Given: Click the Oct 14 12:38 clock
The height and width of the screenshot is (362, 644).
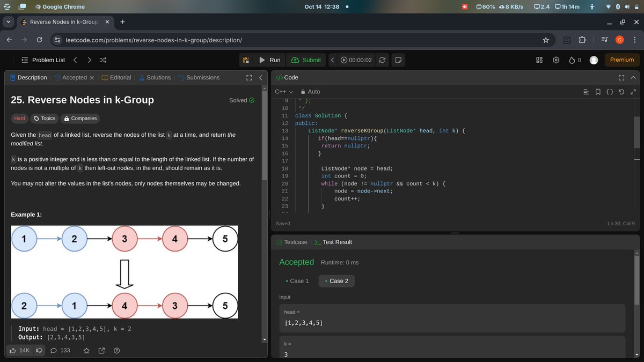Looking at the screenshot, I should click(x=322, y=6).
